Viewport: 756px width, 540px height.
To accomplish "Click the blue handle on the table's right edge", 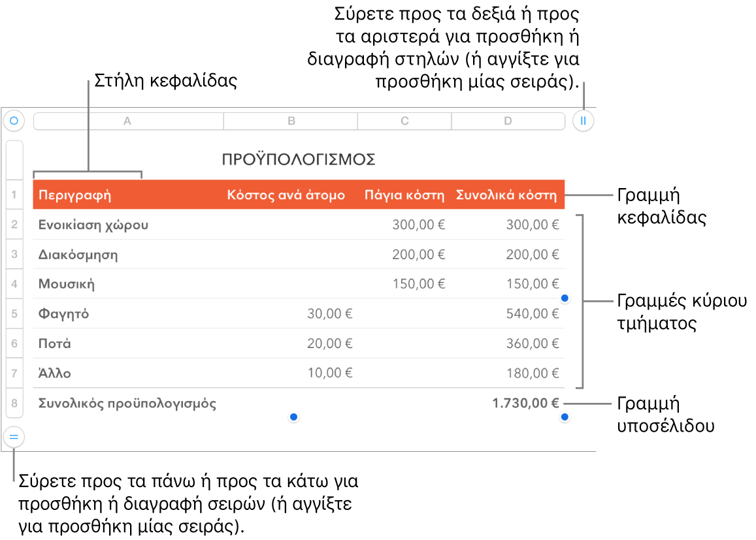I will coord(565,298).
